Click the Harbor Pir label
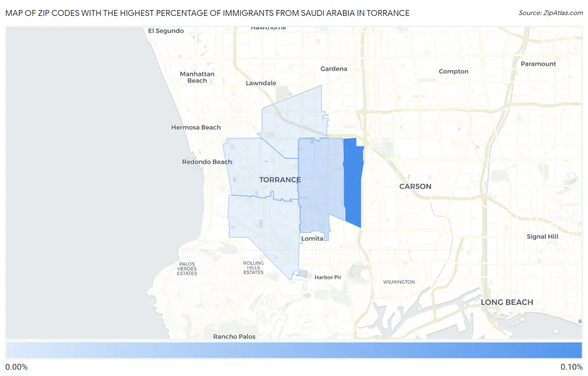 pos(327,277)
